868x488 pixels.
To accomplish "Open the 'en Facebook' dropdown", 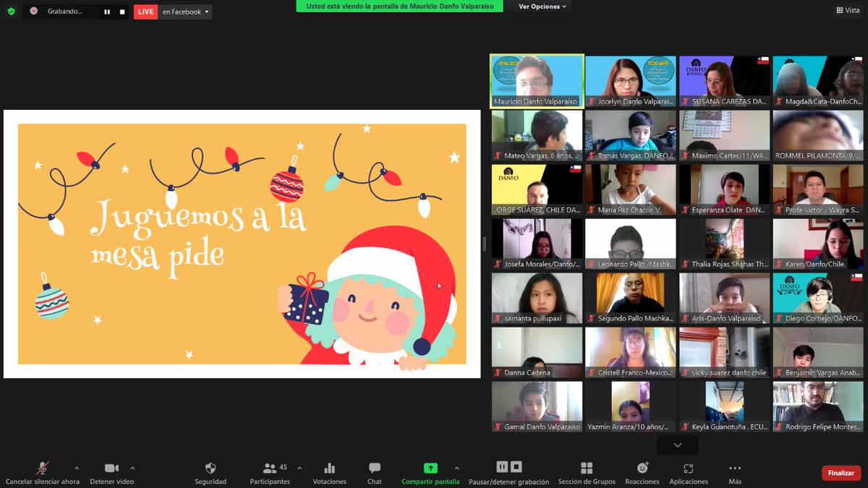I will pyautogui.click(x=186, y=12).
